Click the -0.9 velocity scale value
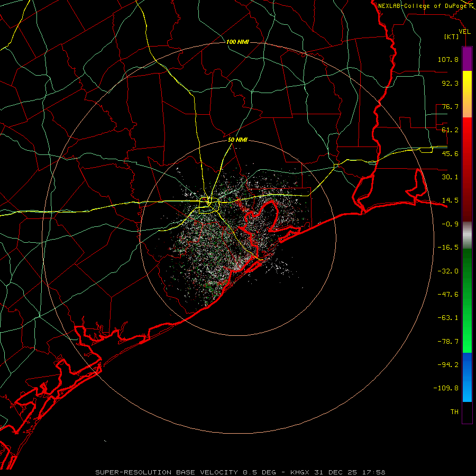476x476 pixels. [x=450, y=224]
